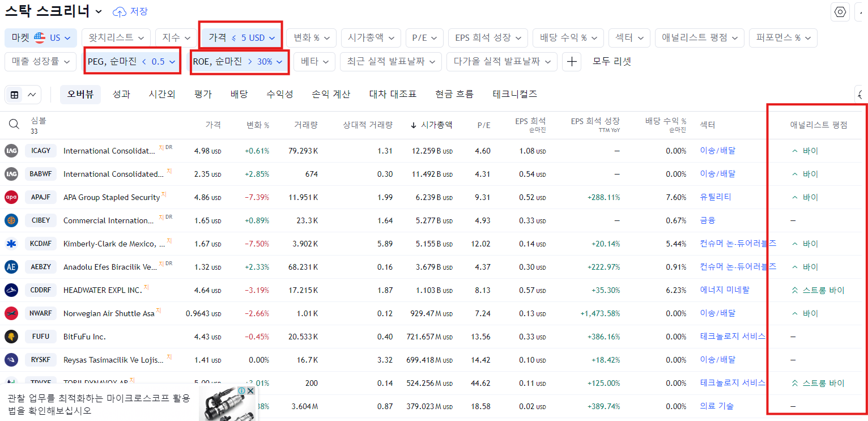This screenshot has height=421, width=868.
Task: Open the 퍼포먼스 % filter dropdown
Action: pos(783,37)
